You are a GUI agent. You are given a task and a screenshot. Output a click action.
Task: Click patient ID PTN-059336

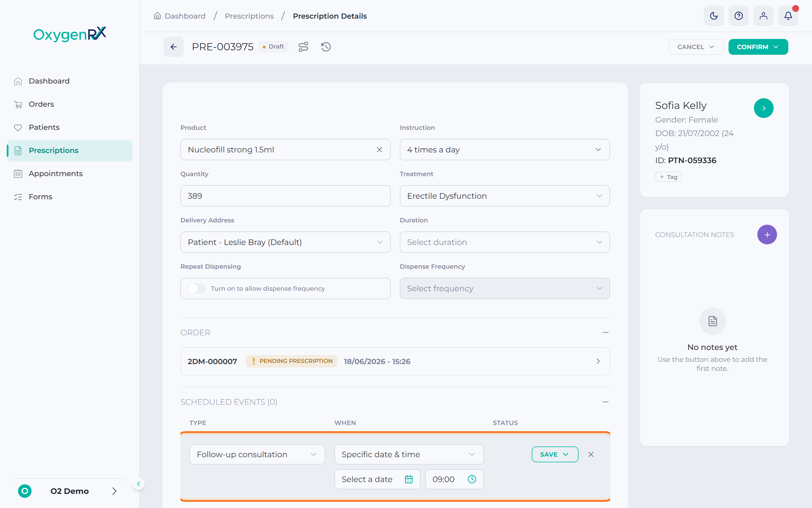point(692,160)
